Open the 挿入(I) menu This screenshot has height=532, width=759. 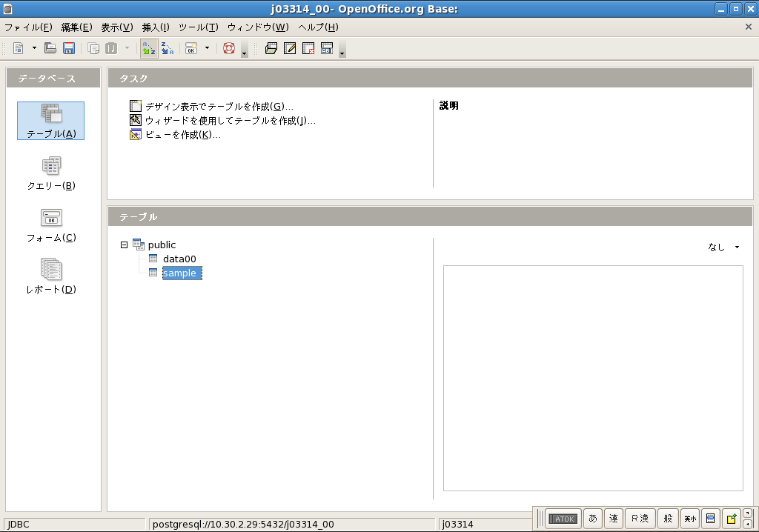tap(156, 27)
